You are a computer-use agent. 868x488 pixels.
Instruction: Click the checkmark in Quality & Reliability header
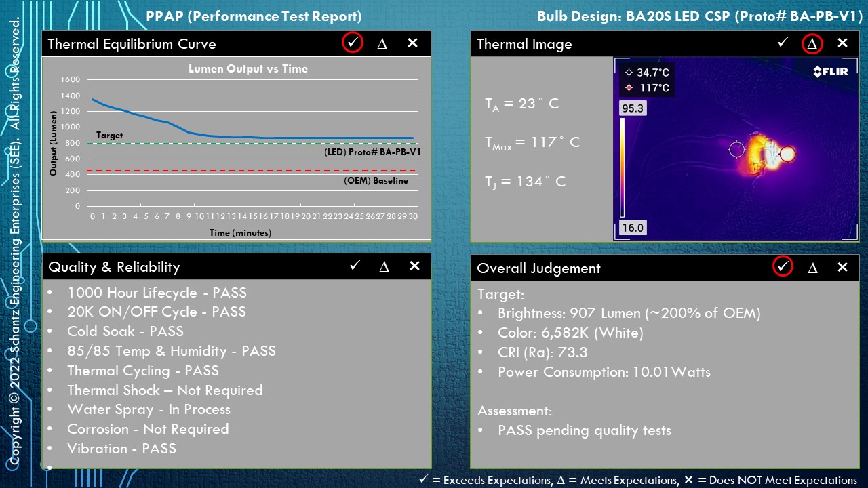pos(355,266)
